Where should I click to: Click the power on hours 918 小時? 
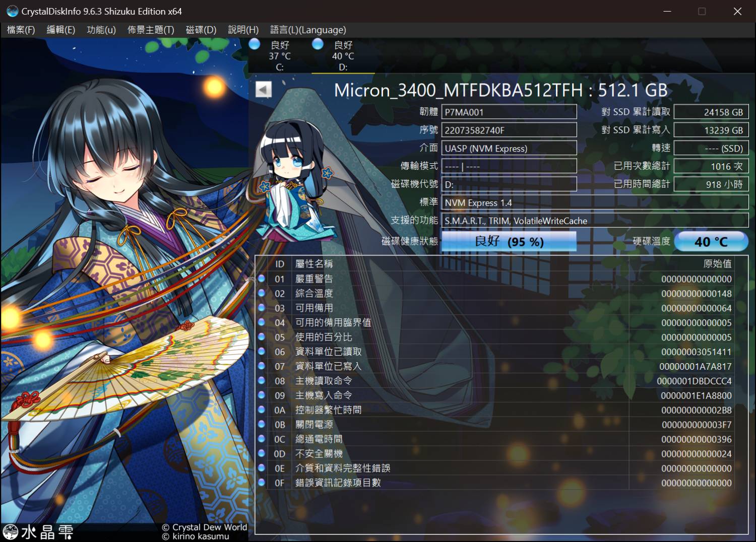(711, 184)
